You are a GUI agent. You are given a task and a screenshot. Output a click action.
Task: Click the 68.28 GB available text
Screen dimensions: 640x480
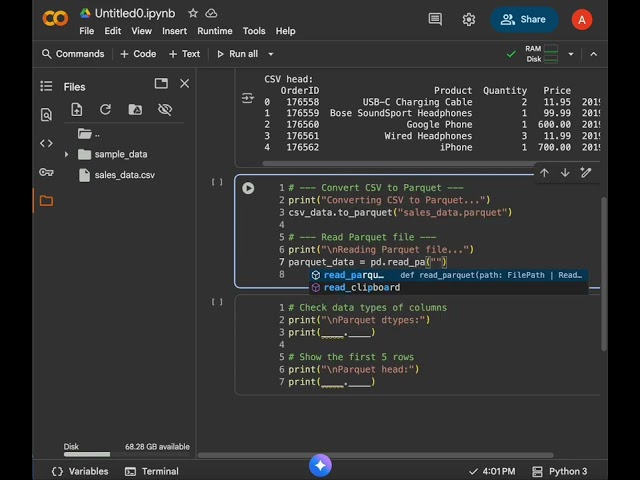coord(157,447)
